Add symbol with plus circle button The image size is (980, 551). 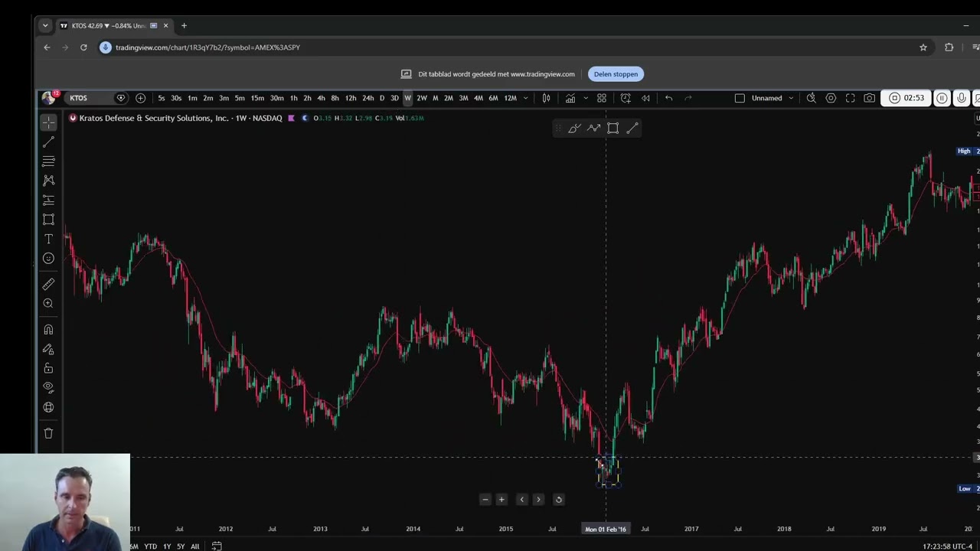(140, 98)
